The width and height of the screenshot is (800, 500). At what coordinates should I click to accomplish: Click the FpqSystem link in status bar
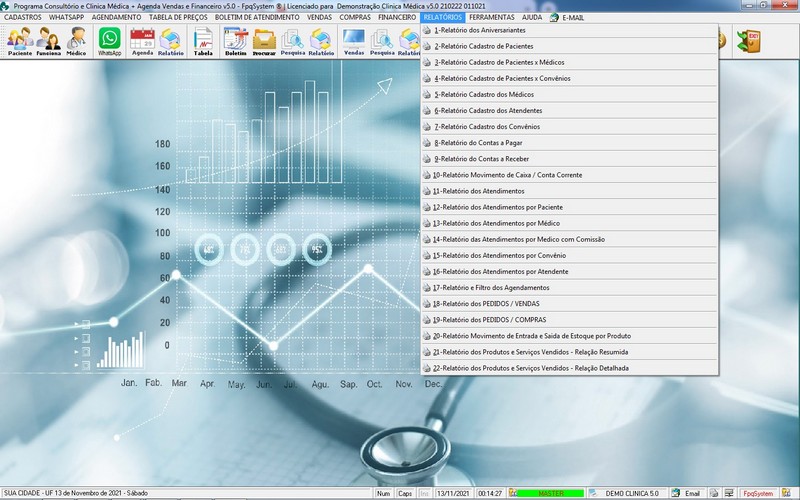(758, 493)
